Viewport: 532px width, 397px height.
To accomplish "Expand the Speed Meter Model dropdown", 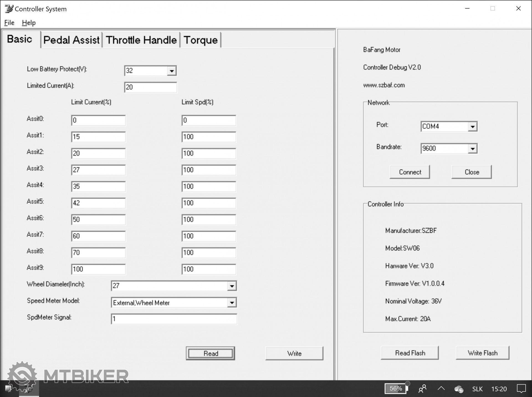I will point(232,303).
